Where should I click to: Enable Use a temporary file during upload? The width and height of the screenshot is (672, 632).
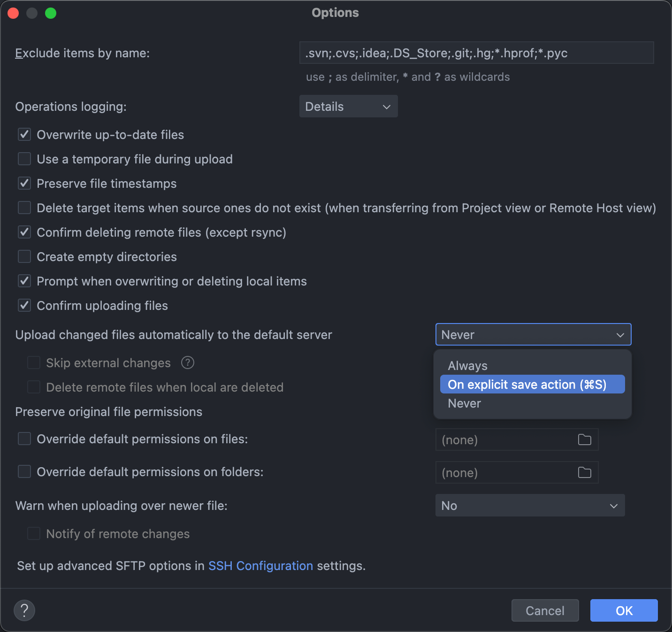(x=24, y=159)
